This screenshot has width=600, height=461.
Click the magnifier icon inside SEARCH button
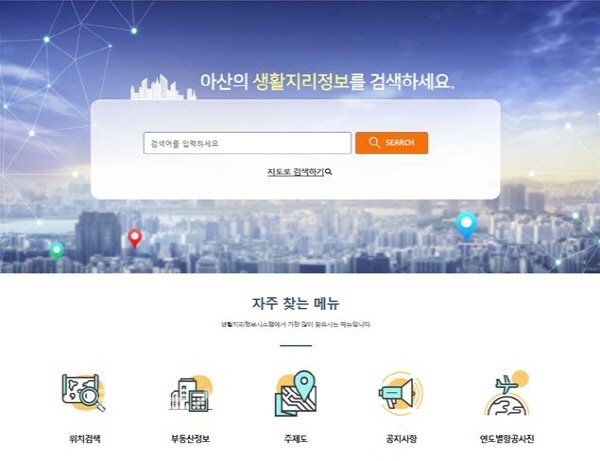(x=374, y=143)
